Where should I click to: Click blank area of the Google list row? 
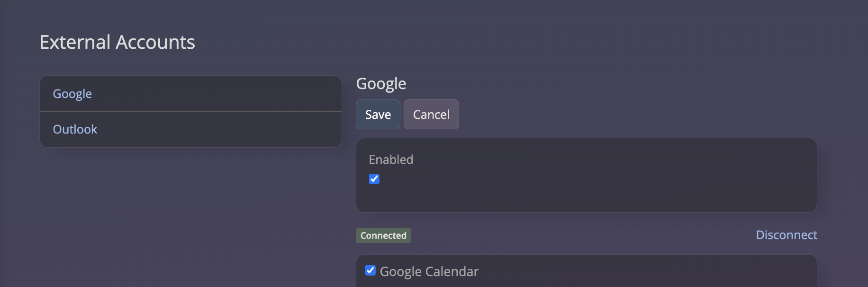click(x=218, y=94)
